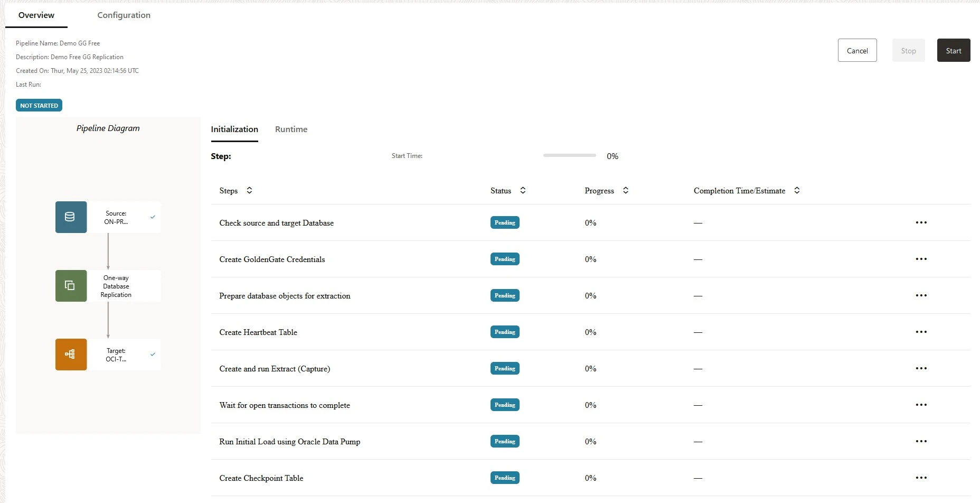Click the Start button
The height and width of the screenshot is (503, 980).
954,50
